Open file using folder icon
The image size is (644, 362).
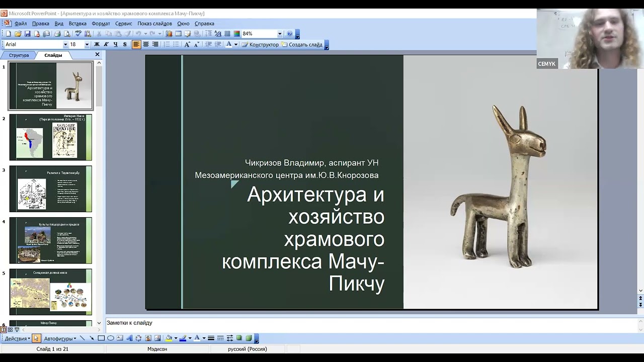click(x=18, y=34)
